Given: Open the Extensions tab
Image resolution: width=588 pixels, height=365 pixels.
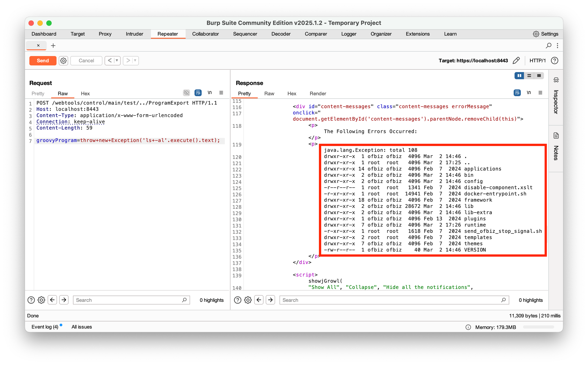Looking at the screenshot, I should click(418, 34).
